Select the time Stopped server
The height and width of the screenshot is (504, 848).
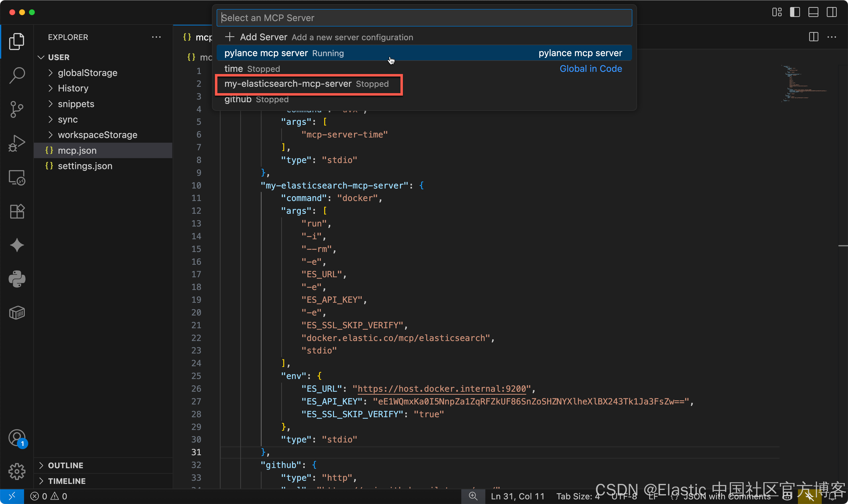[424, 69]
